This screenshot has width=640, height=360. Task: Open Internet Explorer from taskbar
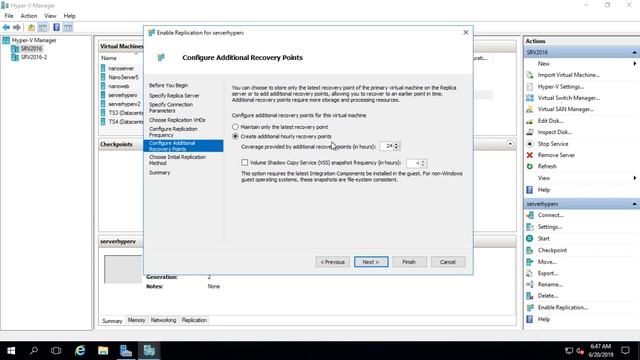(80, 351)
